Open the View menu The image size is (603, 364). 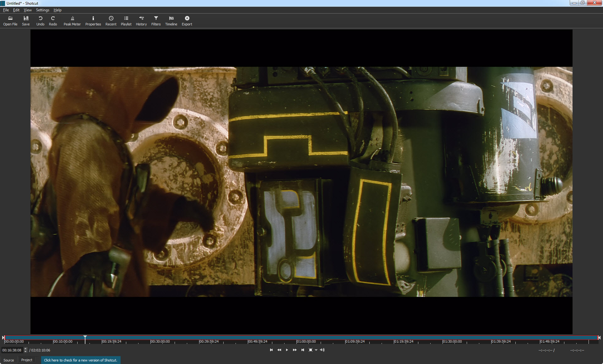[x=28, y=10]
